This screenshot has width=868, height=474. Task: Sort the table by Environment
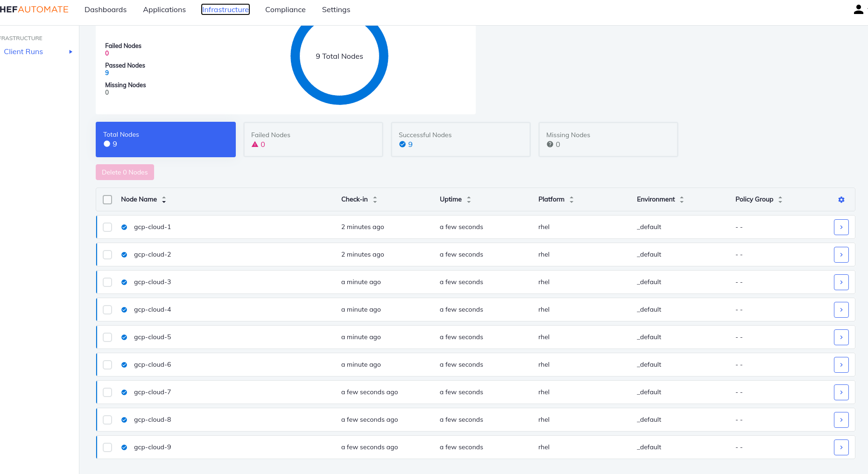coord(682,200)
